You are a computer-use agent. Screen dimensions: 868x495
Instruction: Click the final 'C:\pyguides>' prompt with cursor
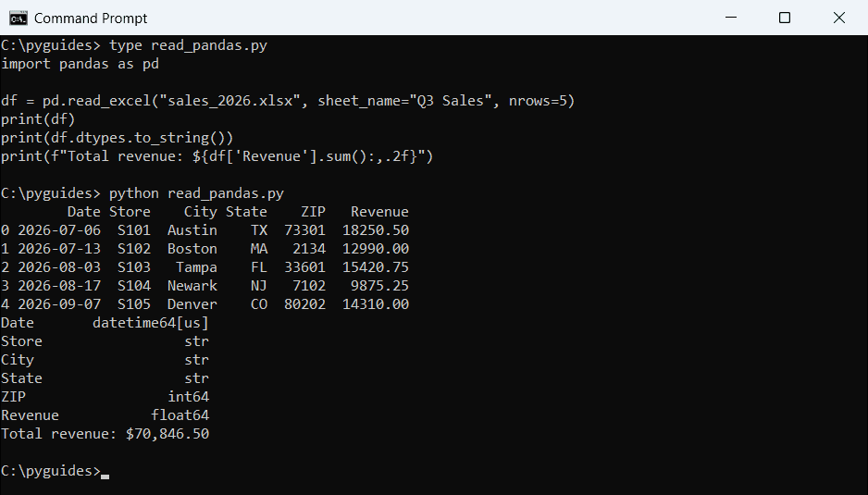point(55,471)
